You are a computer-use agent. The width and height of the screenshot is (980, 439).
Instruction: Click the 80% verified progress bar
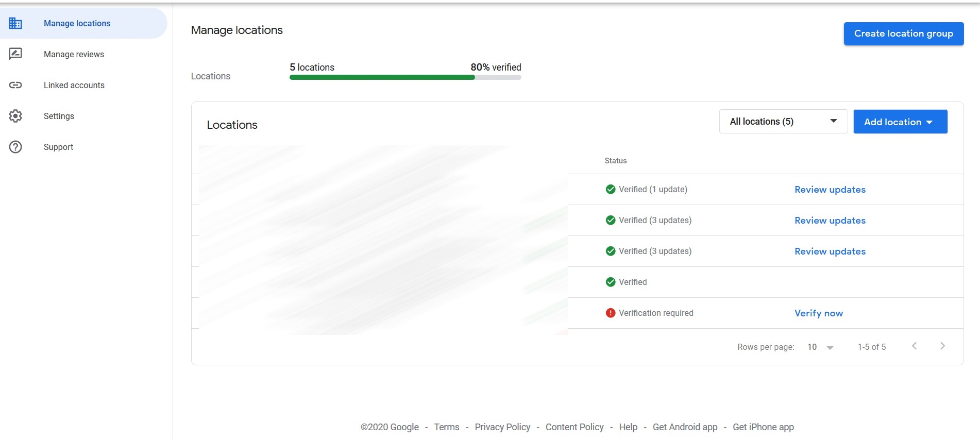405,77
